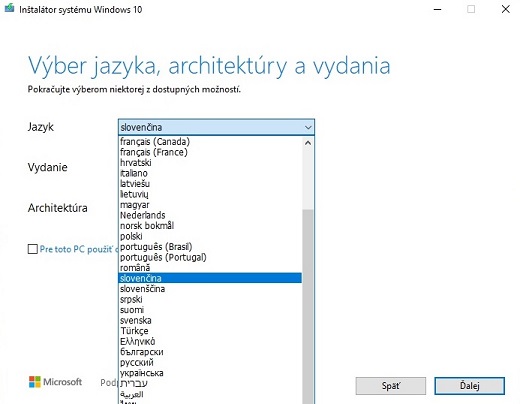The height and width of the screenshot is (404, 520).
Task: Choose 'русский' language option
Action: (210, 362)
